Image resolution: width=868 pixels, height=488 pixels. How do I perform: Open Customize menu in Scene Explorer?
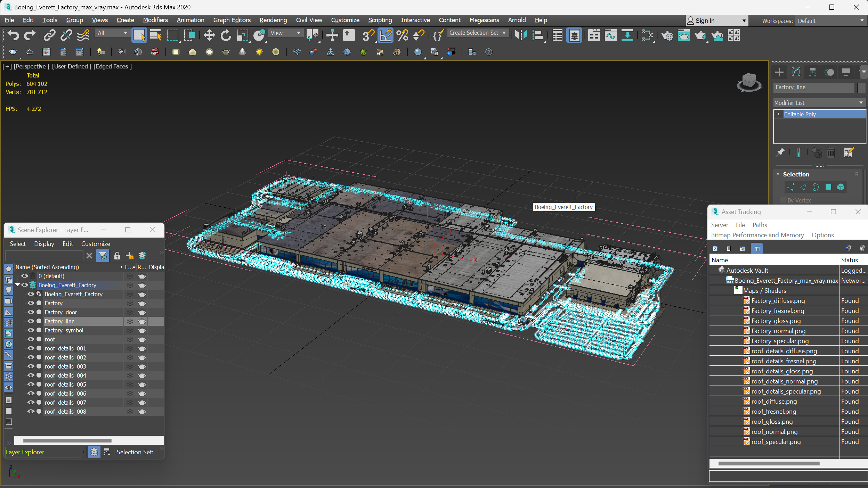[x=96, y=244]
